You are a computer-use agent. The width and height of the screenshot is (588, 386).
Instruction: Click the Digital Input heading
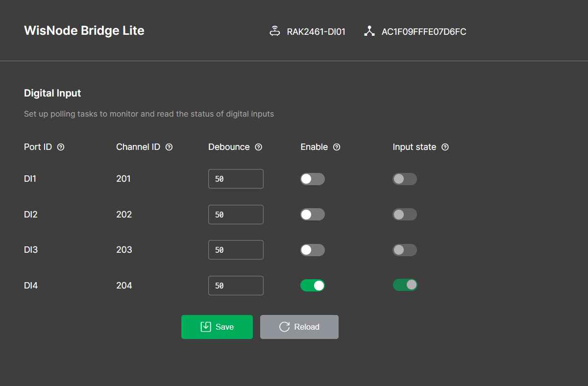pos(52,93)
